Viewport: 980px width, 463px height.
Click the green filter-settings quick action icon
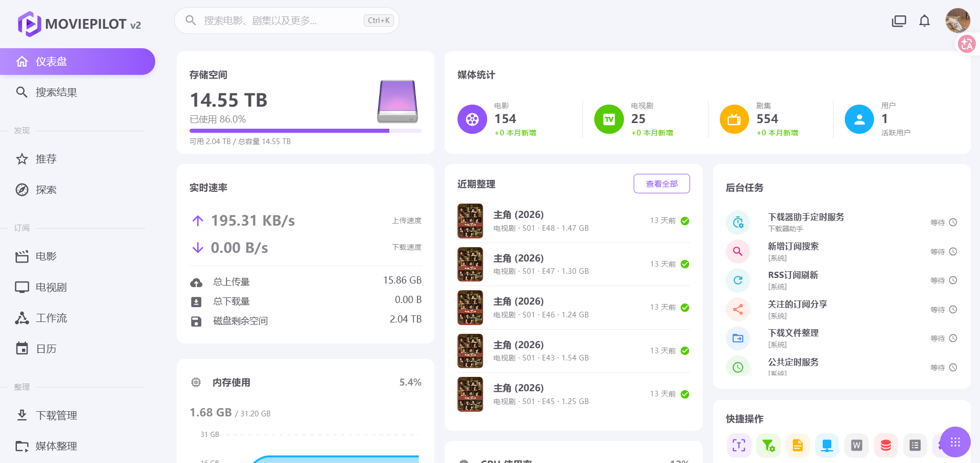768,445
